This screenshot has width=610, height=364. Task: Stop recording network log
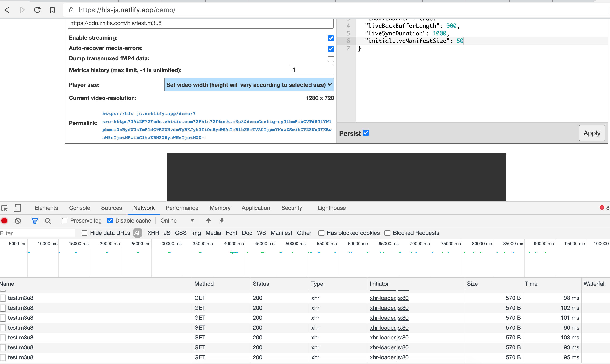(4, 220)
